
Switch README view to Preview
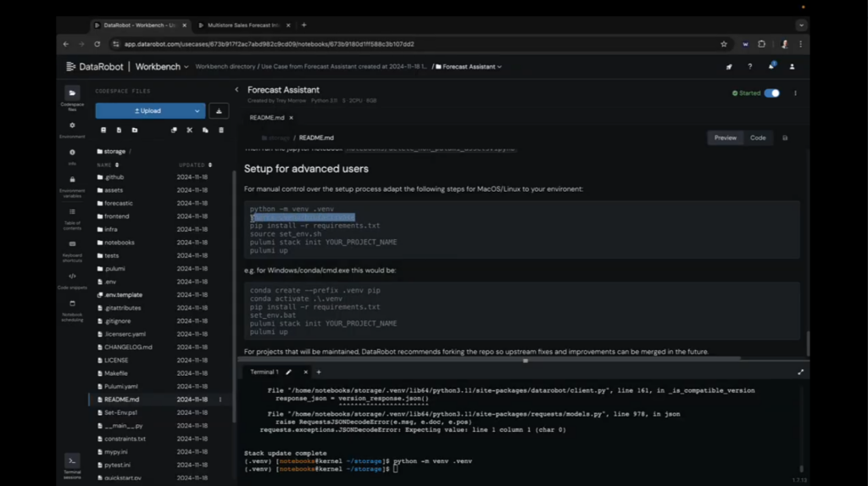pos(726,138)
